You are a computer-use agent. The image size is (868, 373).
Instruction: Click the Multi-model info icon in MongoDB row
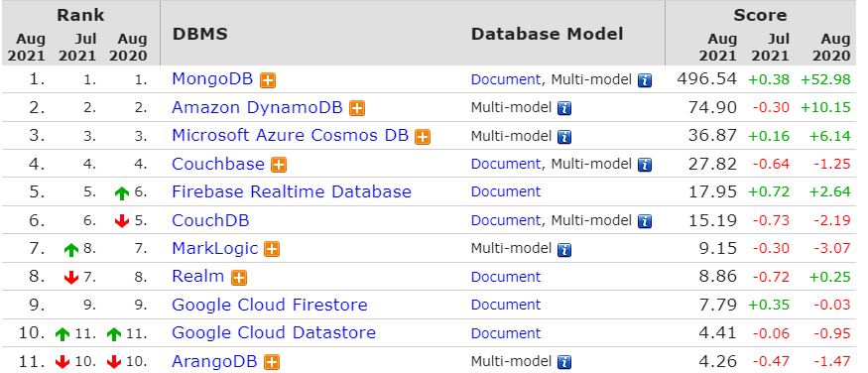pyautogui.click(x=645, y=80)
